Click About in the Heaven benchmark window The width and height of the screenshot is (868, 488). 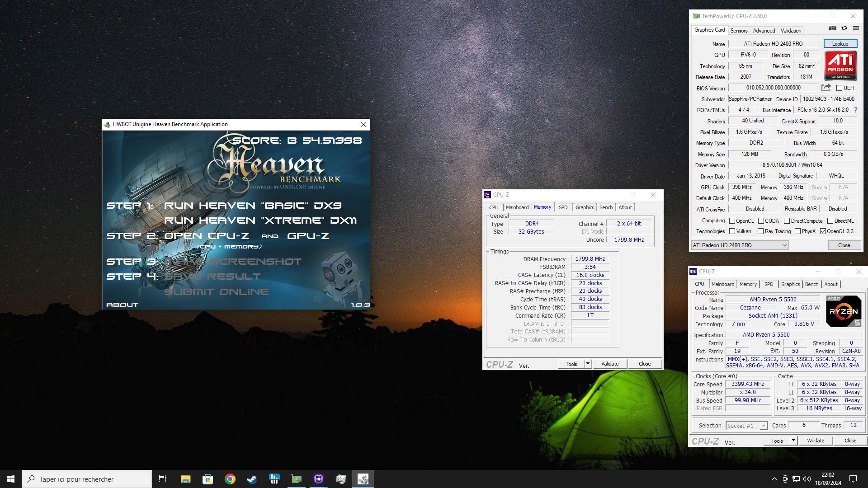(x=122, y=305)
